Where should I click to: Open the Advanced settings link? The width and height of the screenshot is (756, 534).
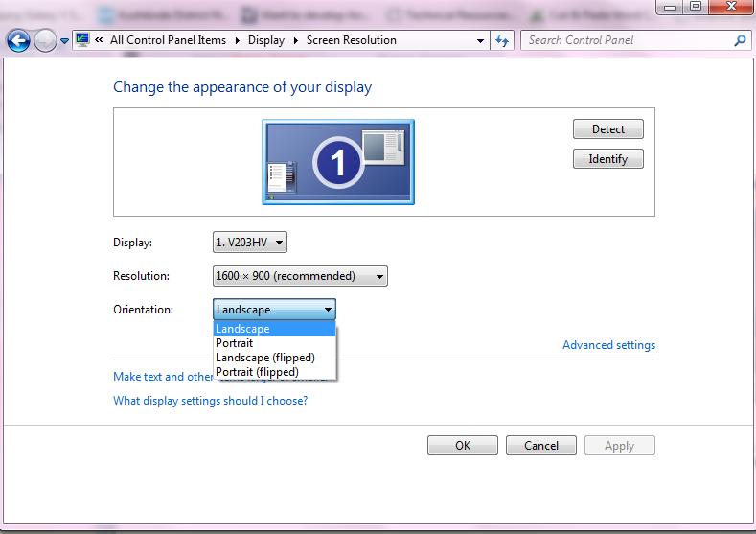608,345
